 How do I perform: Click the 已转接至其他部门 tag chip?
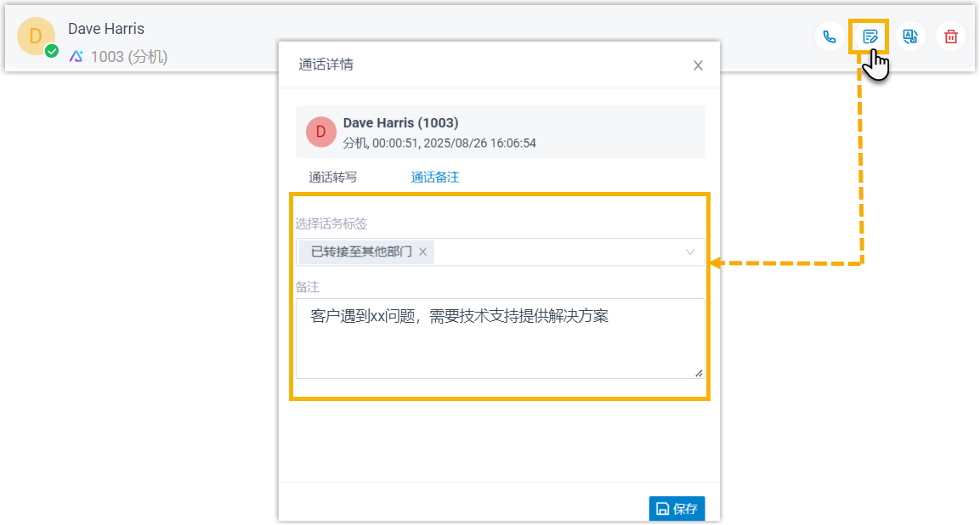coord(361,252)
